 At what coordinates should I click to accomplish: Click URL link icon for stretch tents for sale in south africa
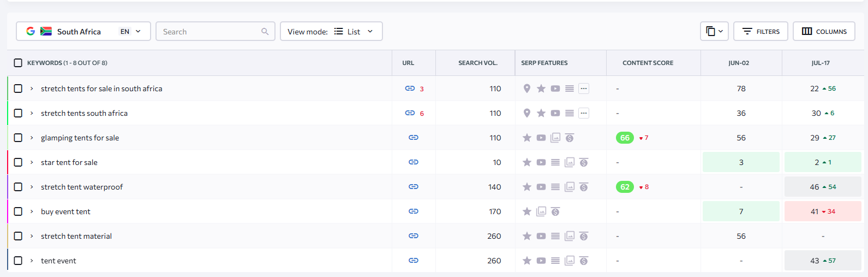410,89
